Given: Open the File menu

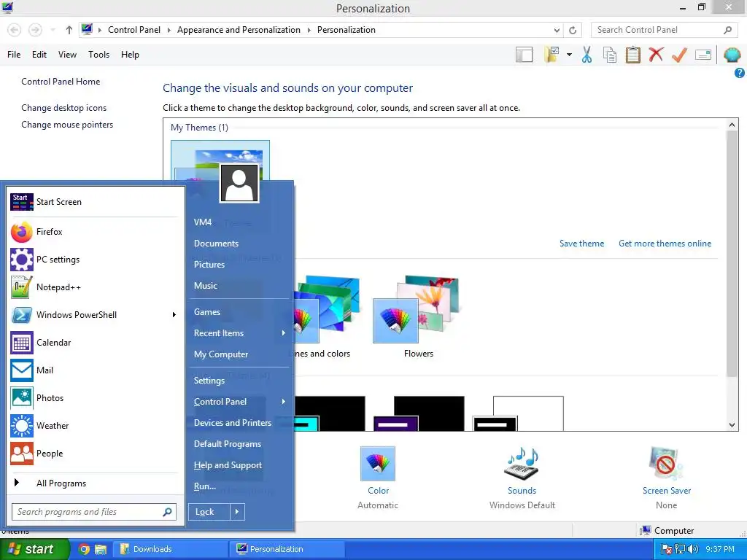Looking at the screenshot, I should tap(14, 55).
